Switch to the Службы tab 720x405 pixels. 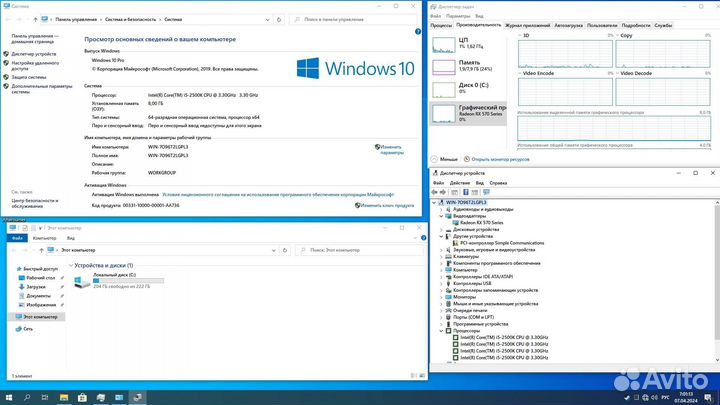663,26
